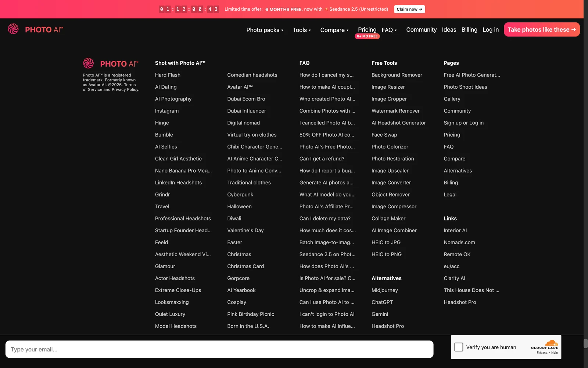
Task: Open the Cyberpunk photo pack link
Action: pyautogui.click(x=240, y=195)
